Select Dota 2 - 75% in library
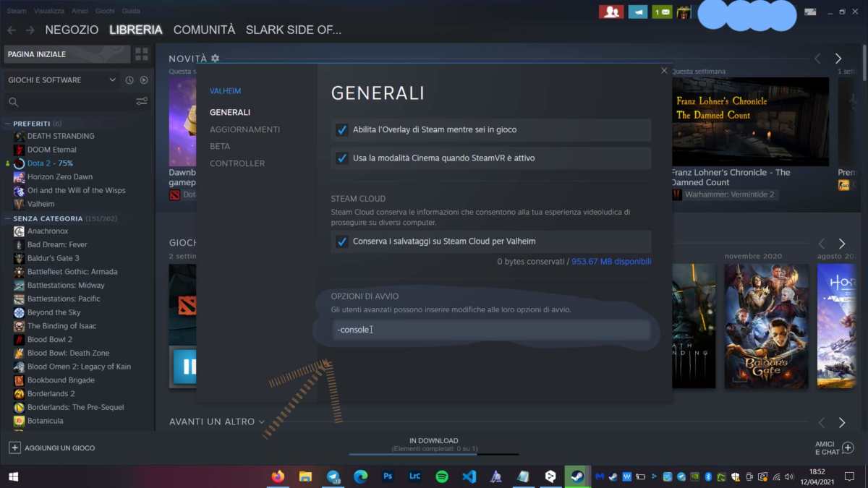The width and height of the screenshot is (868, 488). 50,163
